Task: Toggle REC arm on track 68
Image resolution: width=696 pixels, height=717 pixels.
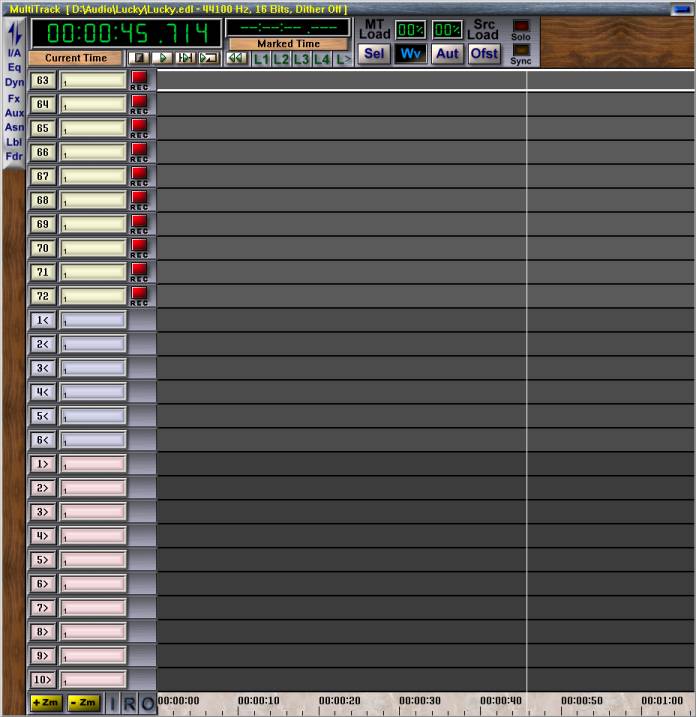Action: [x=139, y=200]
